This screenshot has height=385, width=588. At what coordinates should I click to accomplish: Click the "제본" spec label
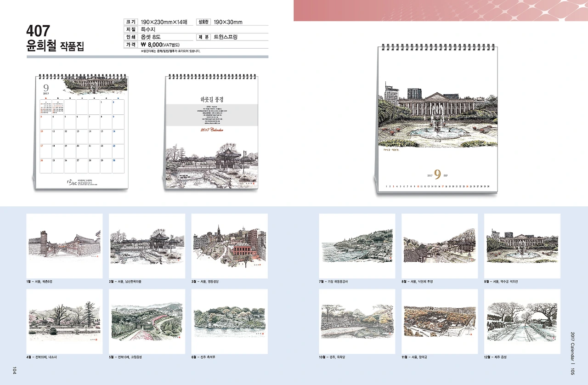(x=204, y=37)
